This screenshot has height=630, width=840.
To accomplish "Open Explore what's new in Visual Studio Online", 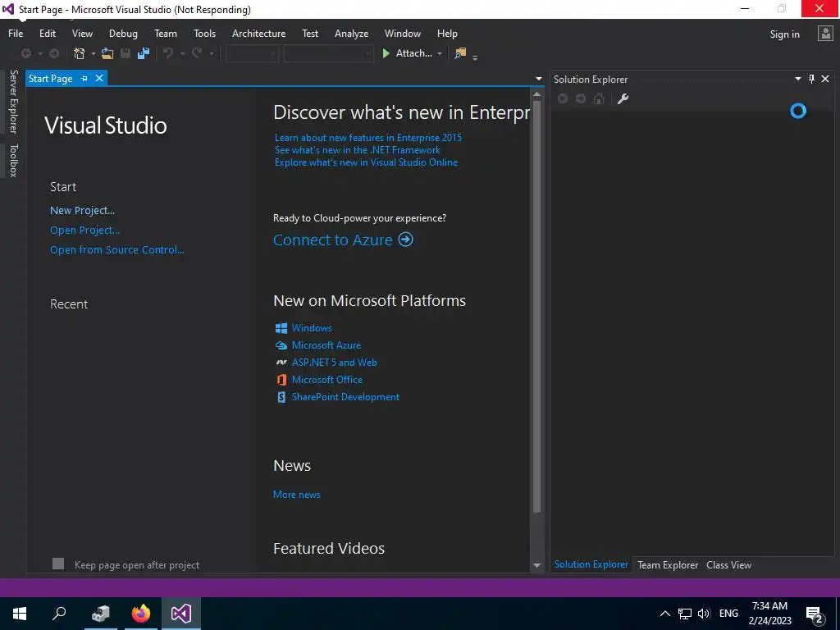I will (x=366, y=162).
